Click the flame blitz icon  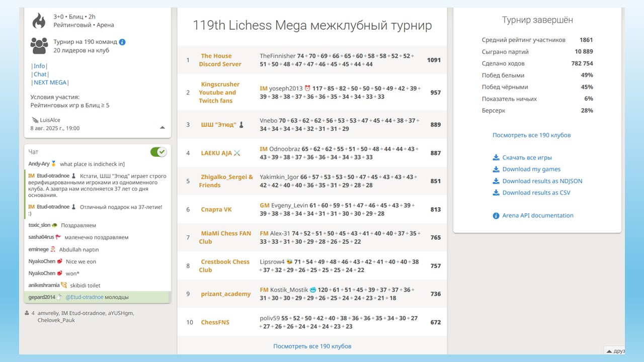pos(39,21)
